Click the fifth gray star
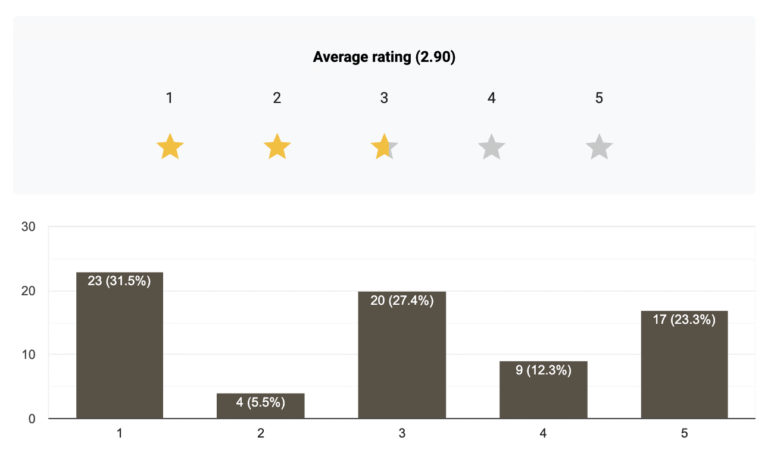The height and width of the screenshot is (456, 768). (x=598, y=148)
